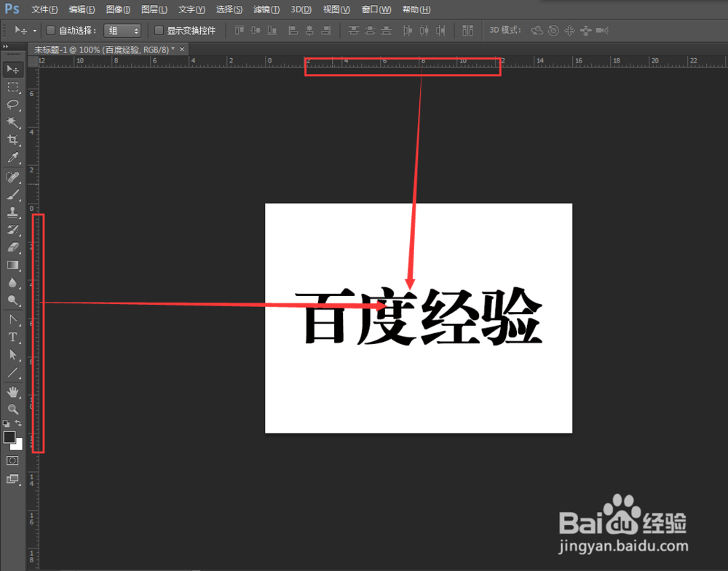Screen dimensions: 728x571
Task: Select the Crop tool
Action: [x=12, y=140]
